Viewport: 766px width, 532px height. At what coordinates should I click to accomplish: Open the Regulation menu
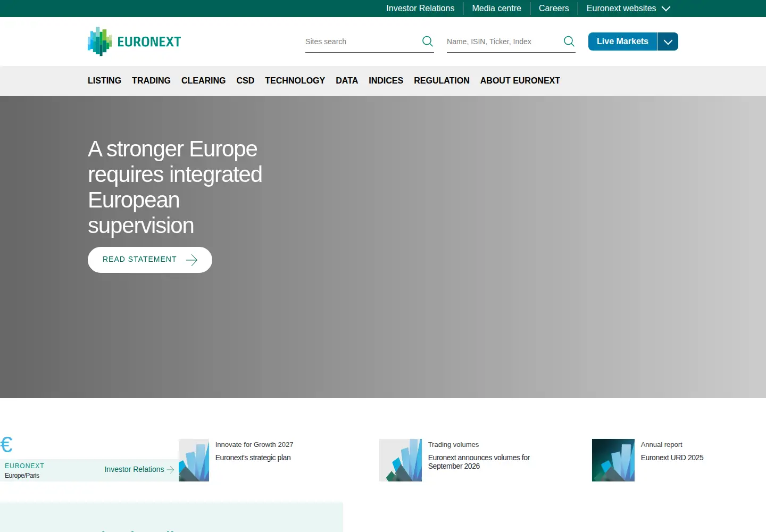tap(442, 81)
